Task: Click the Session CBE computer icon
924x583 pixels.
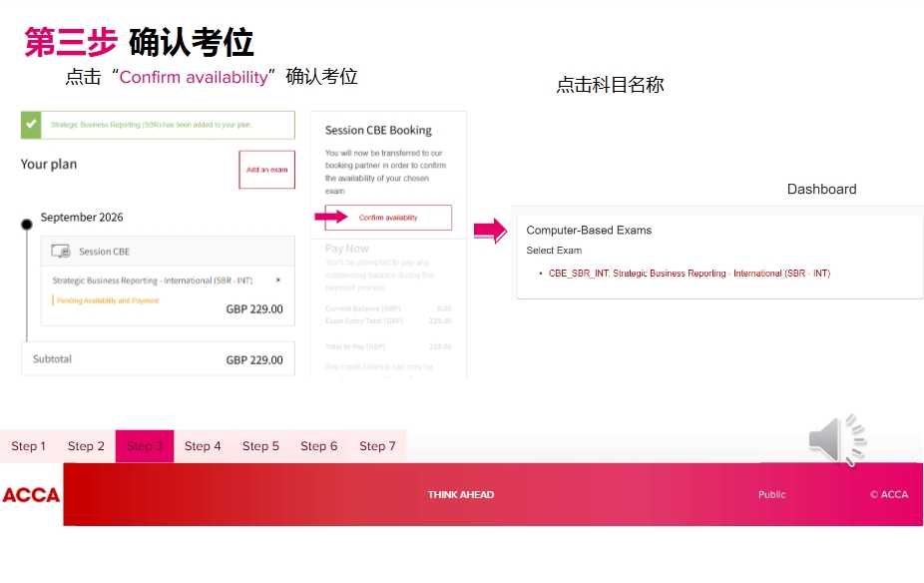Action: (x=60, y=252)
